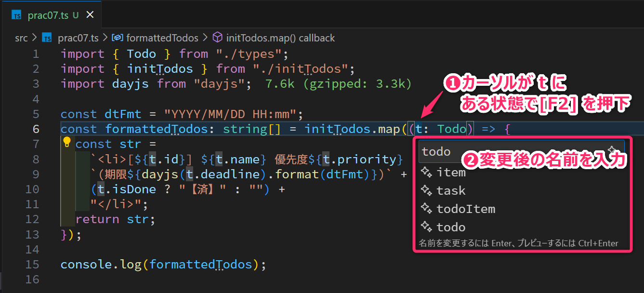The height and width of the screenshot is (293, 644).
Task: Open the initTodos.map() callback breadcrumb label
Action: [280, 38]
